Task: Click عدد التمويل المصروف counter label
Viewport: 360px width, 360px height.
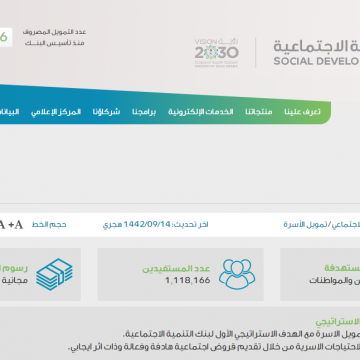Action: coord(55,32)
